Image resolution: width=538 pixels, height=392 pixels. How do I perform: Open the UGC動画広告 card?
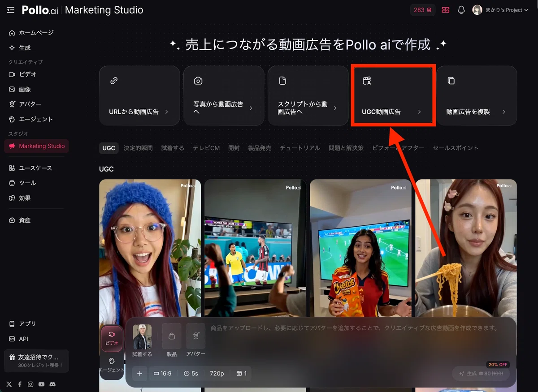392,95
